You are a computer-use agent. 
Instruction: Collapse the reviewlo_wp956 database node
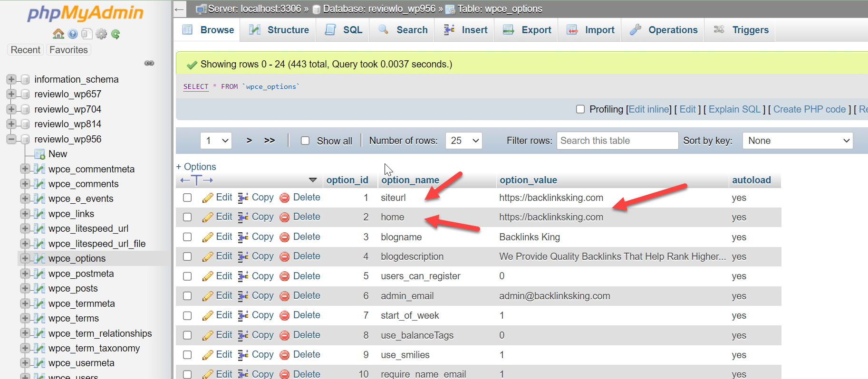coord(11,139)
